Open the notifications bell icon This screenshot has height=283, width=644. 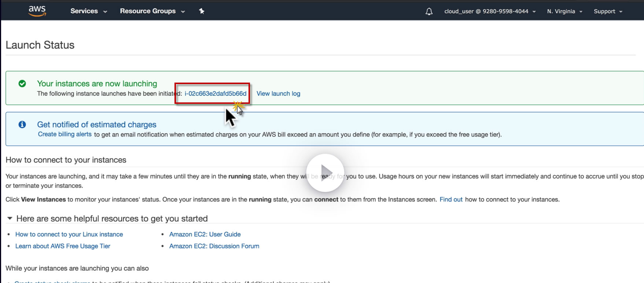tap(429, 11)
